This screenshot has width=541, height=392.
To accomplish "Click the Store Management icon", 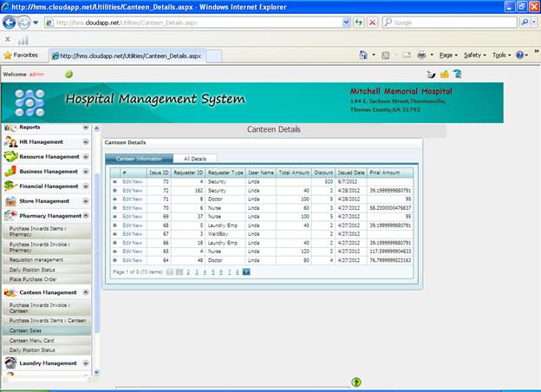I will coord(10,200).
